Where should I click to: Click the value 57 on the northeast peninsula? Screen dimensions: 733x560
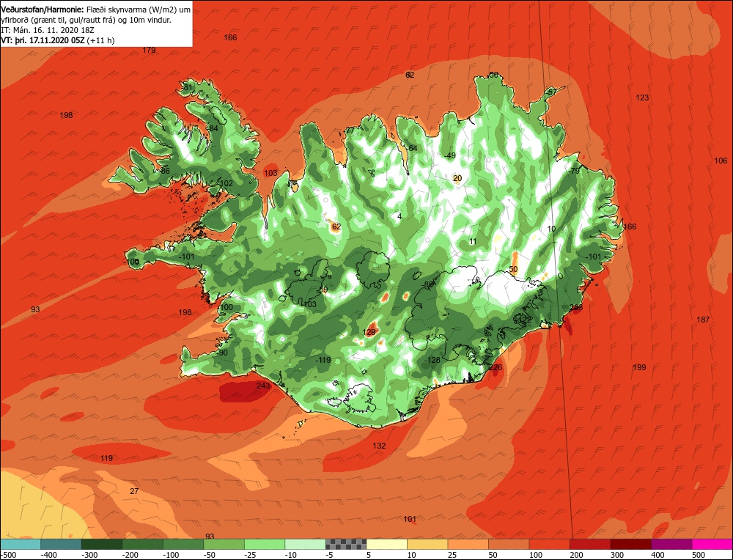[x=553, y=92]
